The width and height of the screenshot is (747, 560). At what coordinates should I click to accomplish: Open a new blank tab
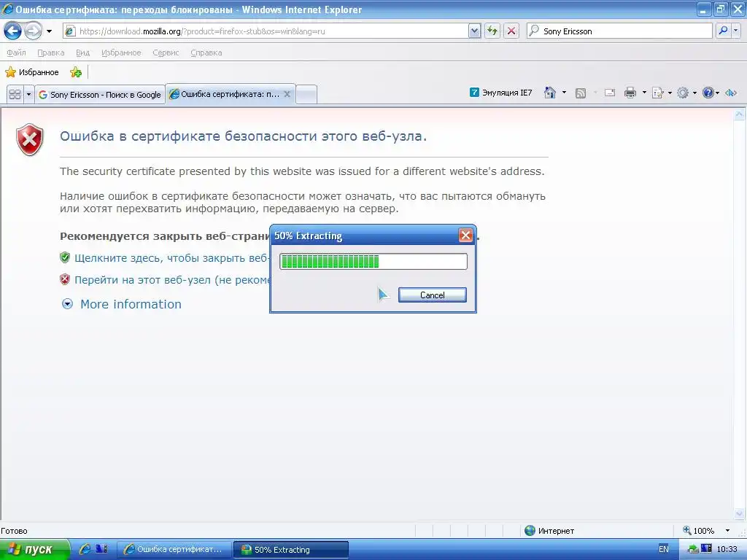point(306,94)
